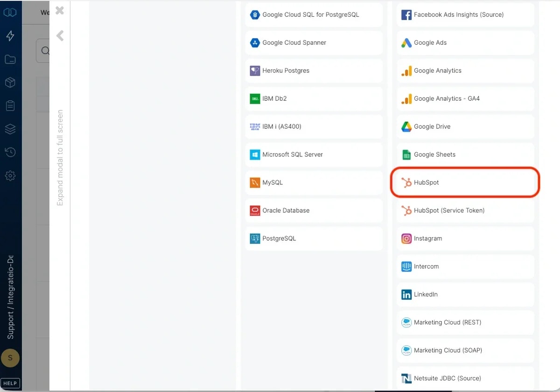Click the 'Google Analytics - GA4' label

click(447, 98)
